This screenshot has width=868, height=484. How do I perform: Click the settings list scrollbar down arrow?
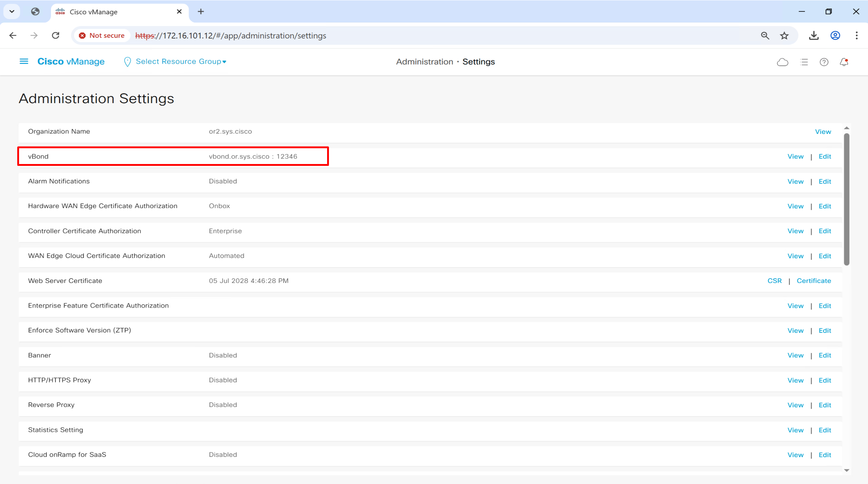(x=846, y=470)
